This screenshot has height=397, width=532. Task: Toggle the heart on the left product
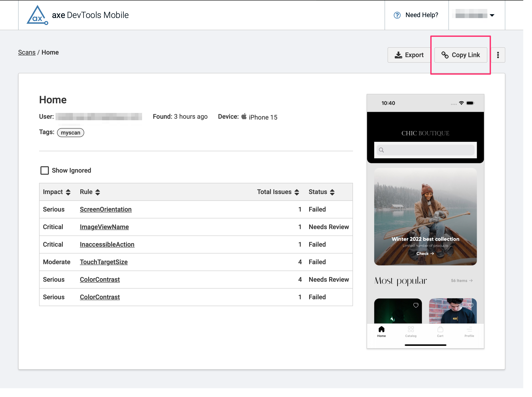point(416,305)
